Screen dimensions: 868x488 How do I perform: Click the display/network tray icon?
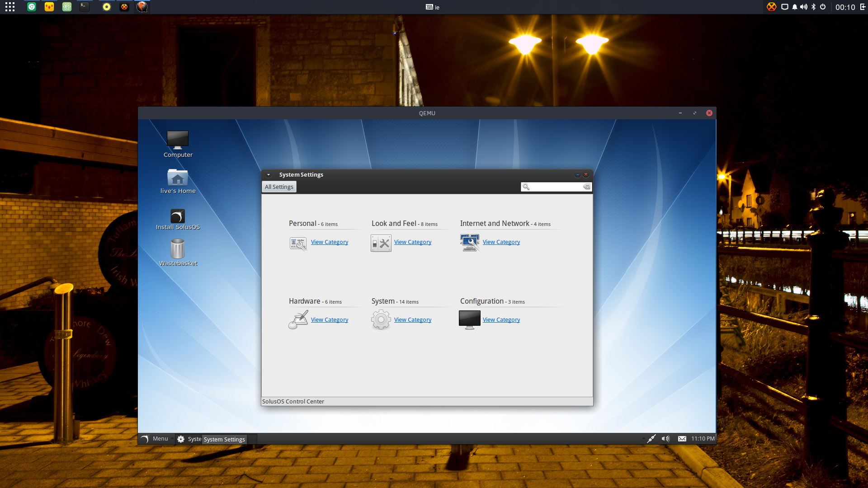pyautogui.click(x=785, y=7)
